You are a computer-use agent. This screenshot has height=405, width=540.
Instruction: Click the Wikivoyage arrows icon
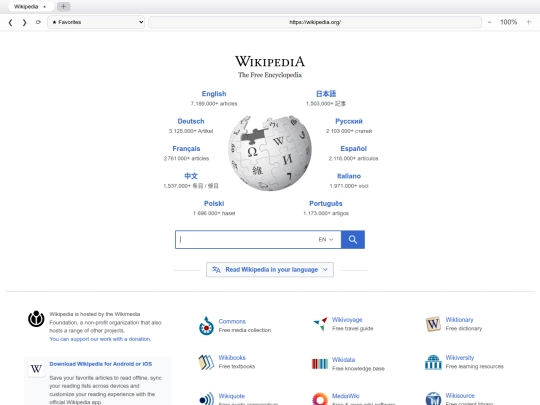320,324
